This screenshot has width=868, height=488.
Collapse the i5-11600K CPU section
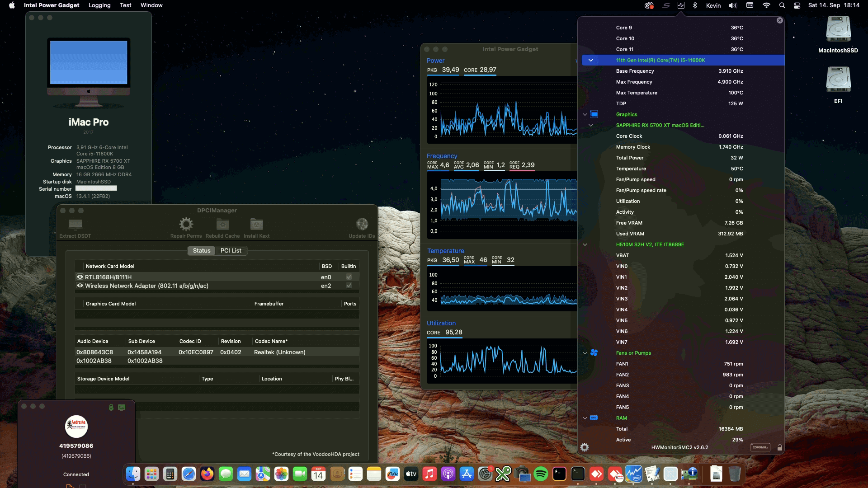(590, 60)
